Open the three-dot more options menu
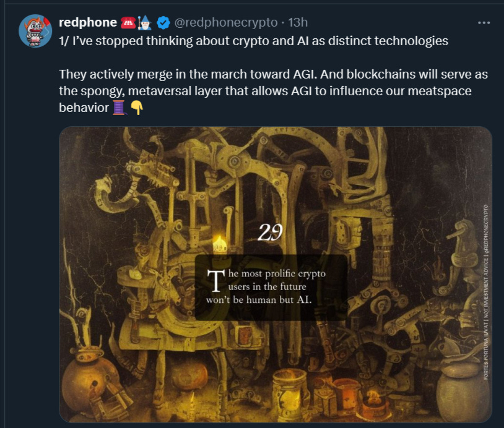The height and width of the screenshot is (428, 504). coord(484,23)
